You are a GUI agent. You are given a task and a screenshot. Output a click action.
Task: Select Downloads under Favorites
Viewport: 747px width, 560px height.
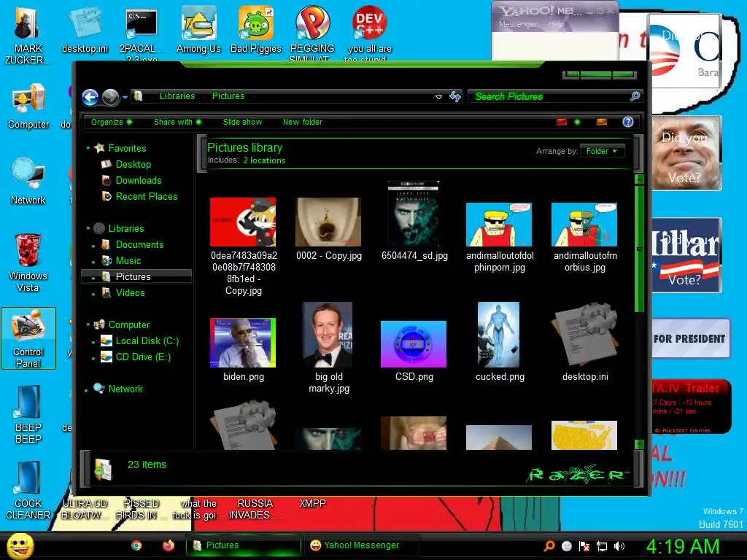click(x=138, y=181)
